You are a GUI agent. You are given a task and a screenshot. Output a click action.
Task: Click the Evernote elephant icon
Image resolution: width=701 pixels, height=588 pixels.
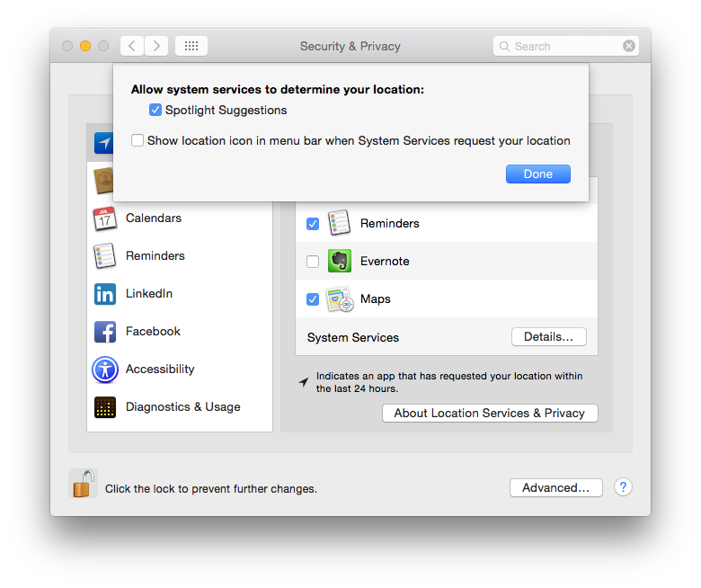point(340,261)
